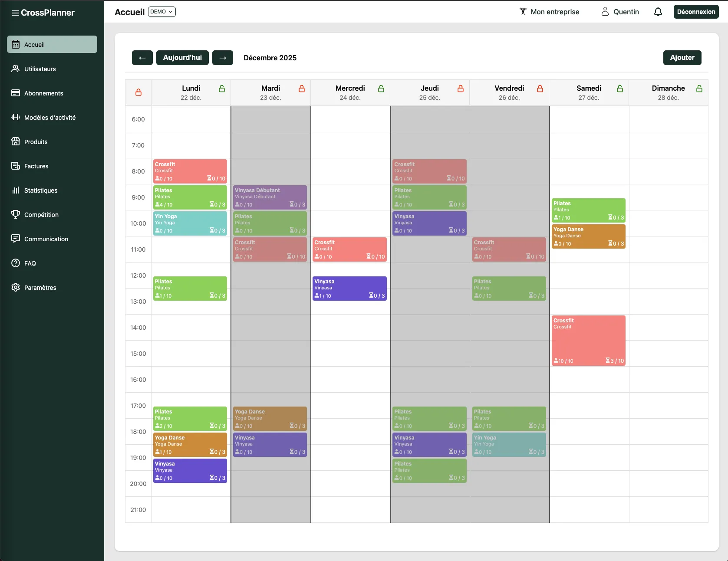Click the notification bell icon

pos(658,12)
